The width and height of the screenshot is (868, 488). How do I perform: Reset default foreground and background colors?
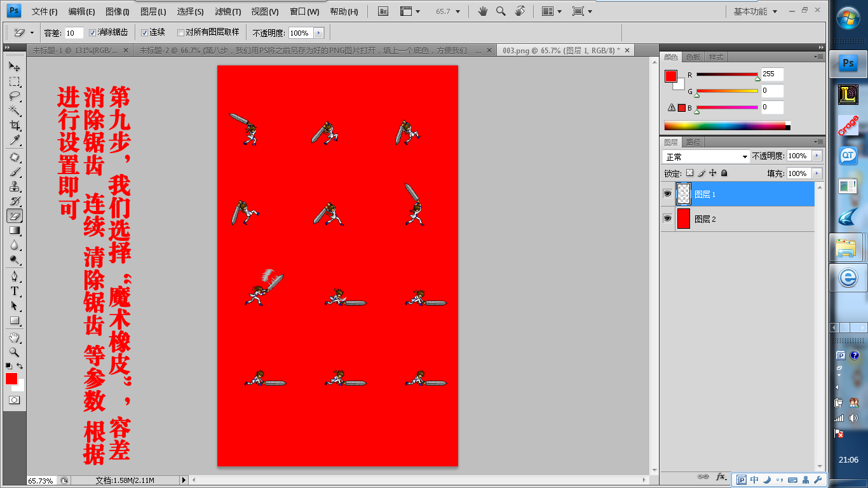coord(9,366)
